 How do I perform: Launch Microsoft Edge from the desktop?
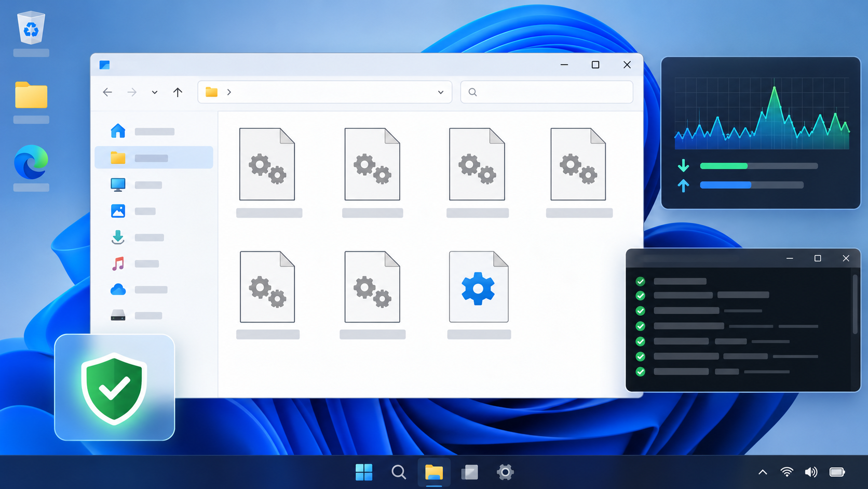click(x=31, y=162)
